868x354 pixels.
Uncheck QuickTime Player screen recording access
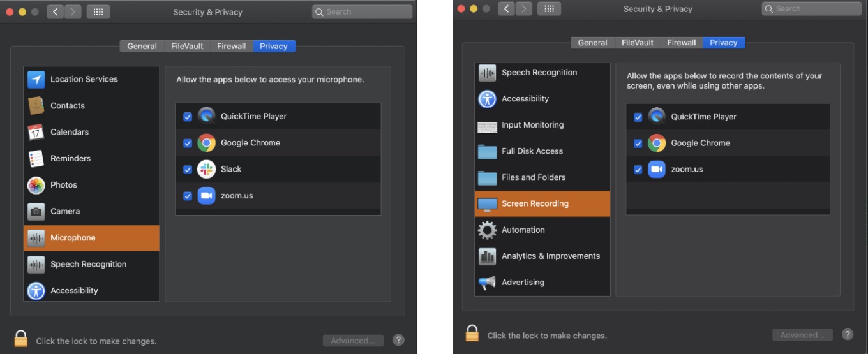[x=638, y=117]
